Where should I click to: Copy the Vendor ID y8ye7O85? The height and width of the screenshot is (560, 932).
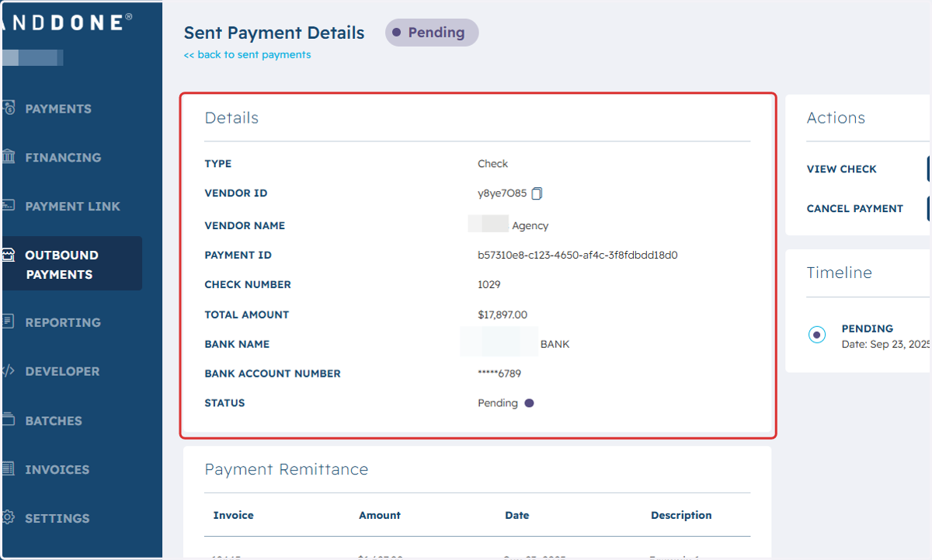coord(537,193)
